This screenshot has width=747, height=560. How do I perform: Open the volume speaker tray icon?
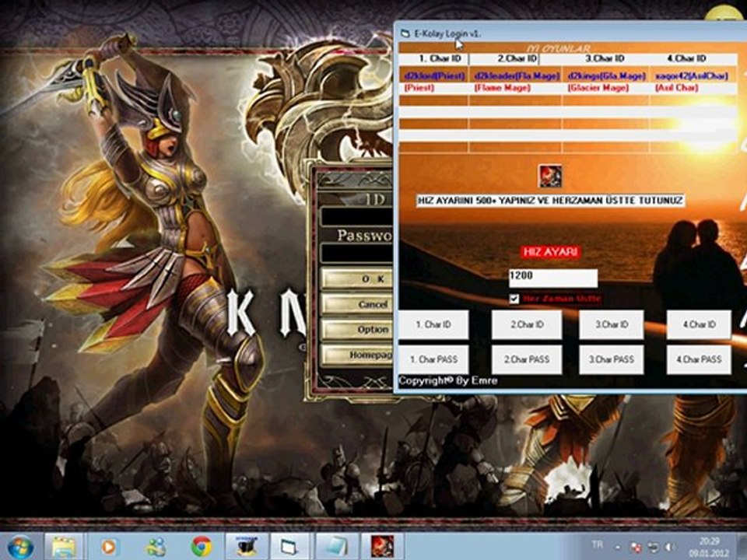670,548
